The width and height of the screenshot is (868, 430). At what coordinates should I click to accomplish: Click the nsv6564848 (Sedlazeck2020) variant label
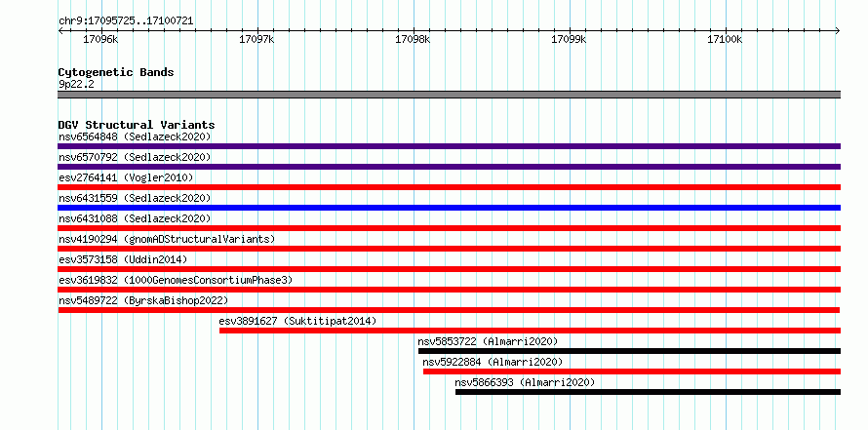click(x=135, y=137)
